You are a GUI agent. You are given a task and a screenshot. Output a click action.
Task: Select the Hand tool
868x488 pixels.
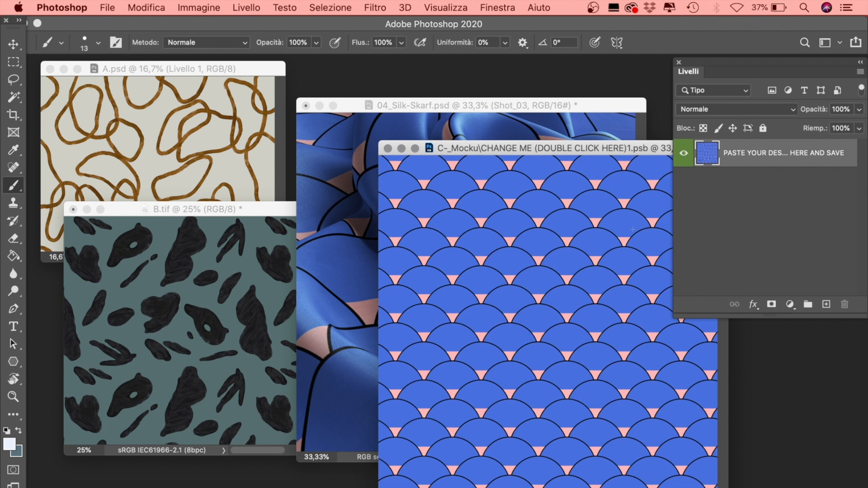[13, 379]
